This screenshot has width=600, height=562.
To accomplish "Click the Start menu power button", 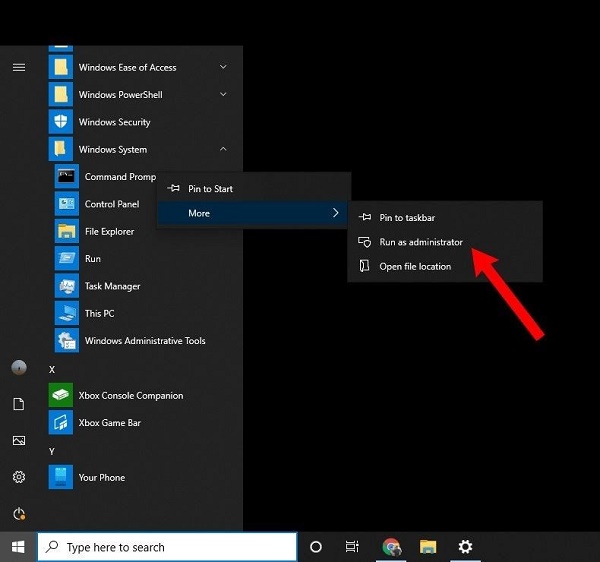I will click(x=18, y=514).
